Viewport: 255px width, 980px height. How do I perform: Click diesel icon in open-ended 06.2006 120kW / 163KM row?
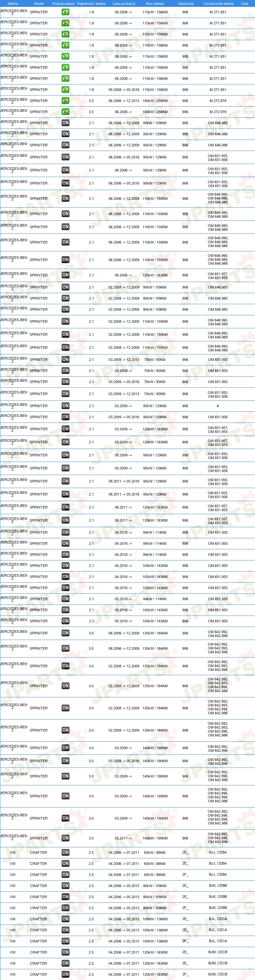(x=66, y=275)
